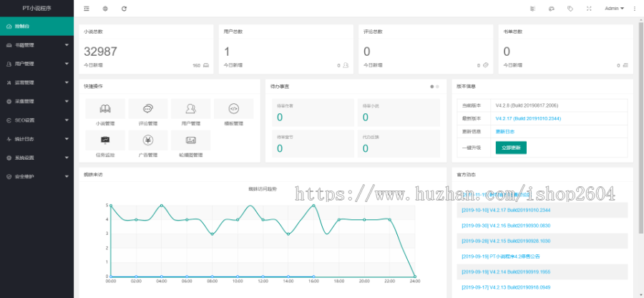Open 小说管理 quick action book icon
The image size is (644, 298).
104,109
